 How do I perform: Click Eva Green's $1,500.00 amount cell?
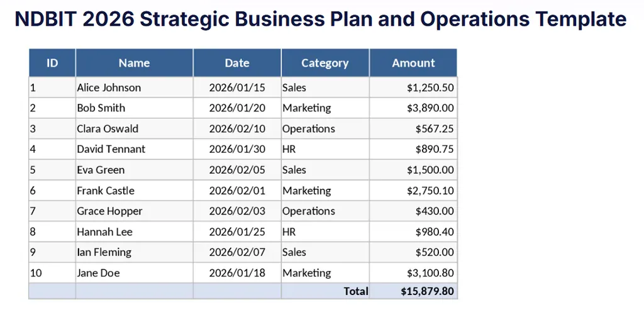[x=430, y=170]
